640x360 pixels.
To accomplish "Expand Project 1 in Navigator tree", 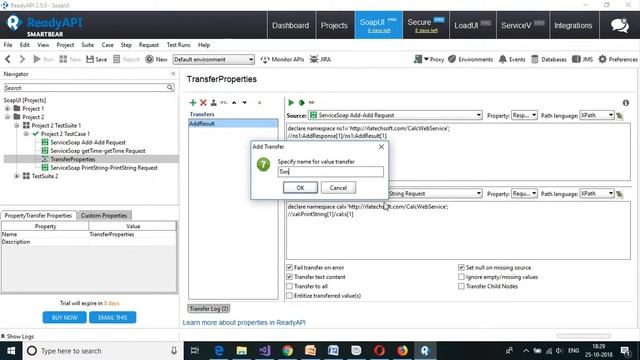I will (x=7, y=109).
